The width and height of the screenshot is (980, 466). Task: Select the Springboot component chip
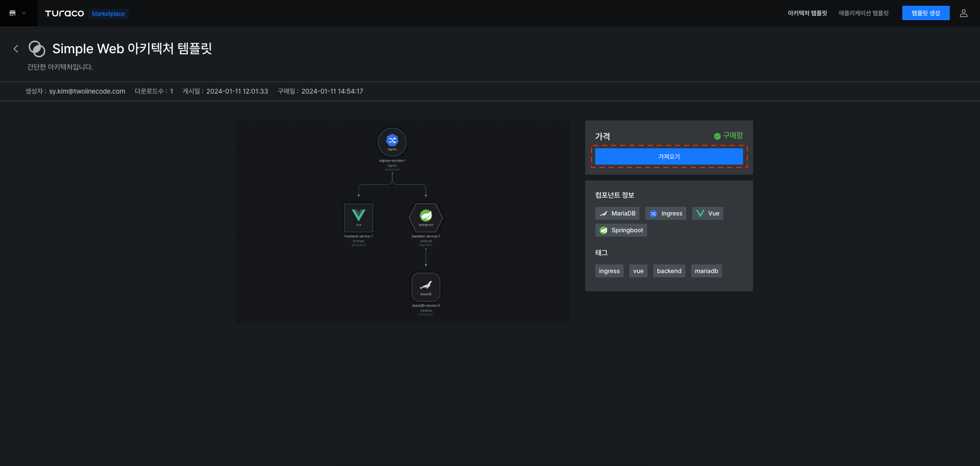click(621, 230)
